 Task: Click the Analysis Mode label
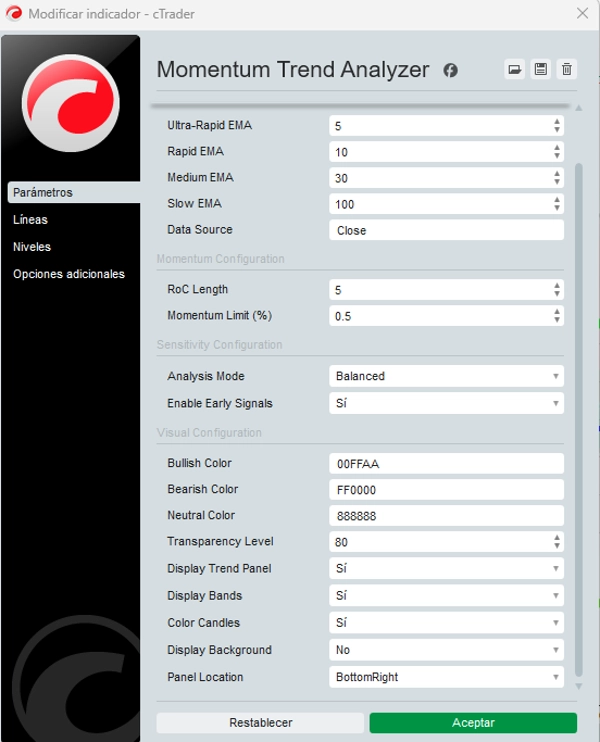[x=206, y=376]
